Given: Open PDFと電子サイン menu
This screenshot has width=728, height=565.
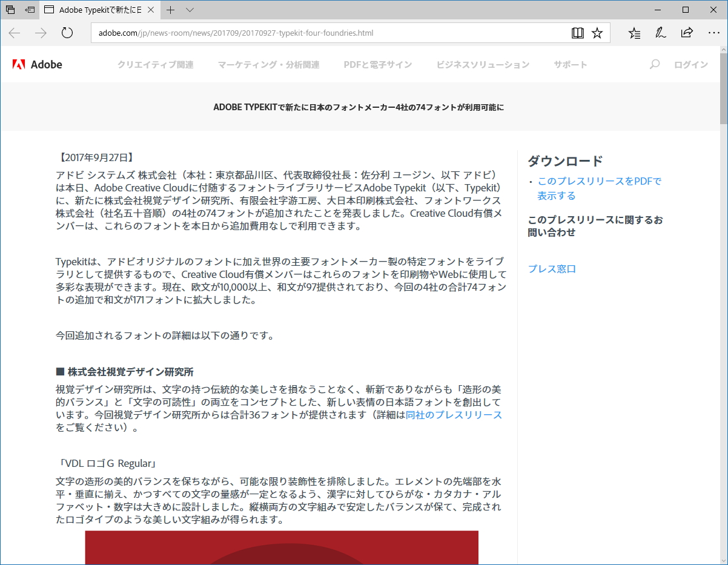Looking at the screenshot, I should point(378,65).
